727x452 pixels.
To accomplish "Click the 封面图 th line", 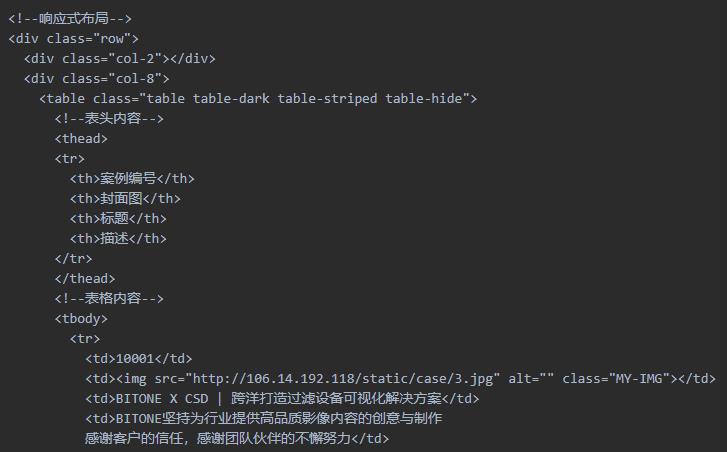I will [x=125, y=198].
